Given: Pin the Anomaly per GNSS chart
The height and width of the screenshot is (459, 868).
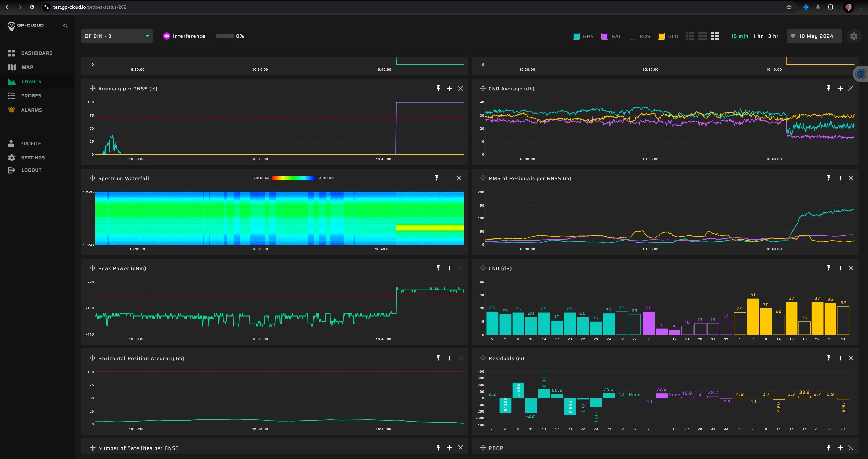Looking at the screenshot, I should click(x=438, y=88).
